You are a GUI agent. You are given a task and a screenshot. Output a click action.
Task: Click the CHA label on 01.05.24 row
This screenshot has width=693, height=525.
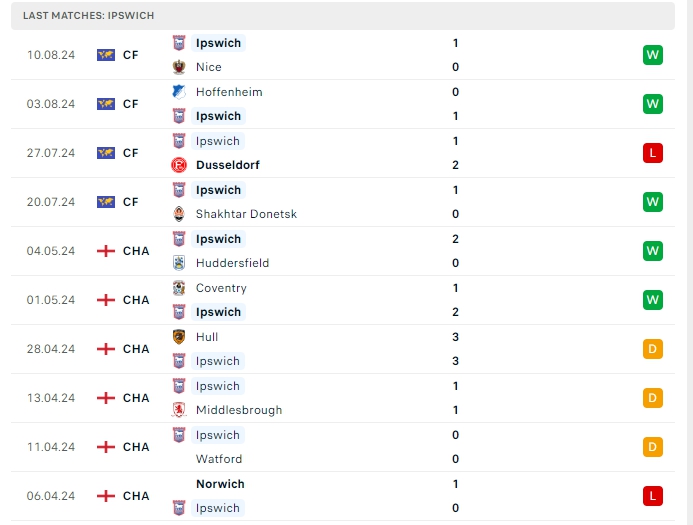pos(136,300)
